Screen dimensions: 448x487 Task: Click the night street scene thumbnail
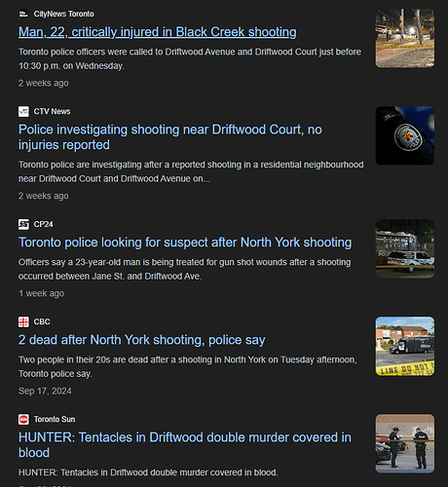(405, 38)
